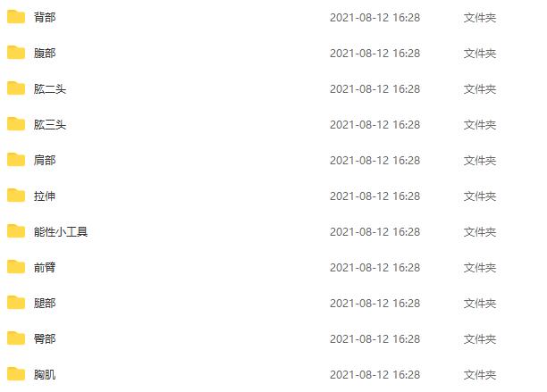Viewport: 547px width, 392px height.
Task: Select the date of the 臀部 row
Action: click(x=375, y=338)
